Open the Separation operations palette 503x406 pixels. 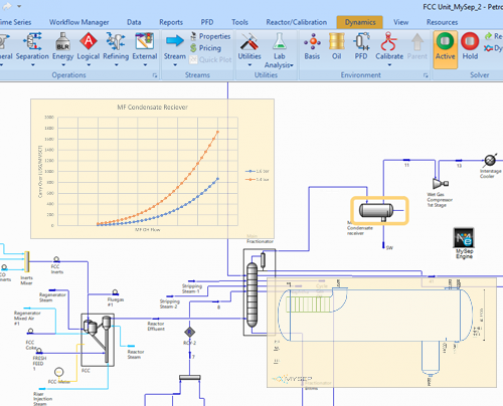tap(32, 47)
